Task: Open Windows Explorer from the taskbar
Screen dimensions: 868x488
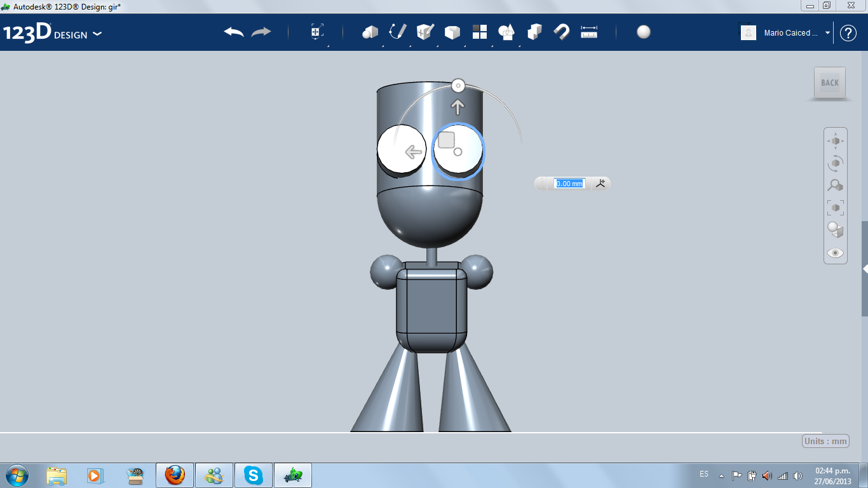Action: [57, 475]
